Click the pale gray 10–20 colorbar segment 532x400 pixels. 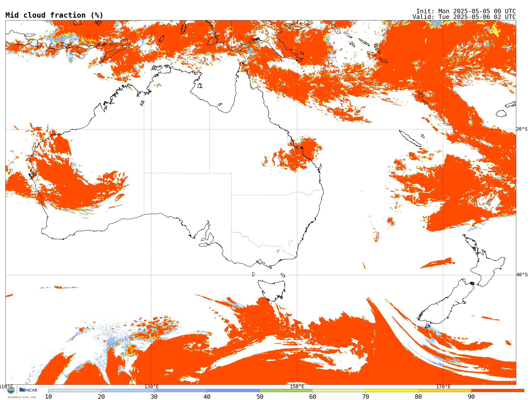75,391
